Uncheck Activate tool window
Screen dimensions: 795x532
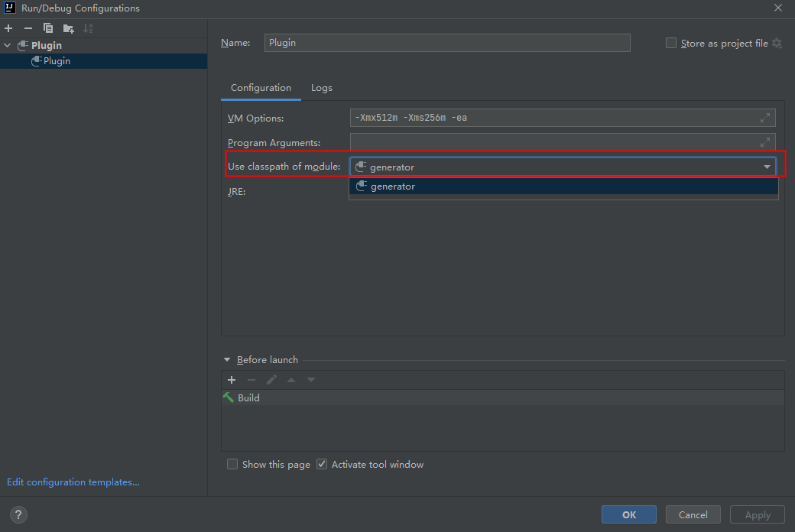tap(322, 464)
